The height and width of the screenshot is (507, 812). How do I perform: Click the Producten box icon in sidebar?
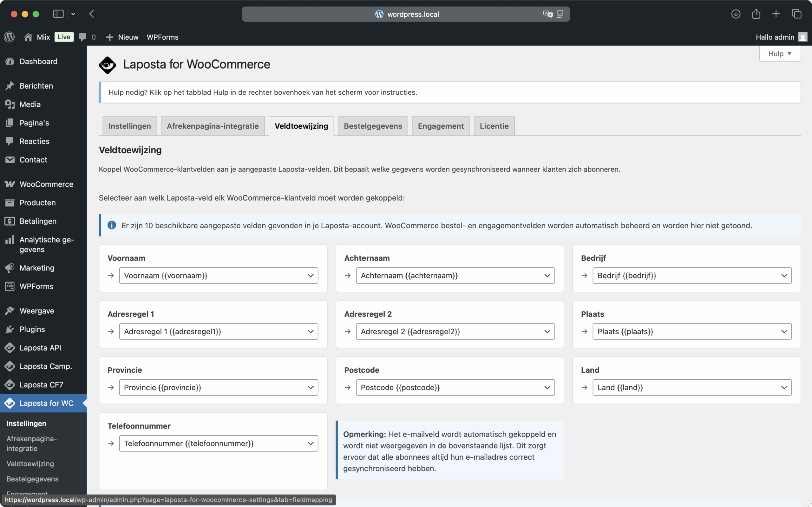[10, 203]
